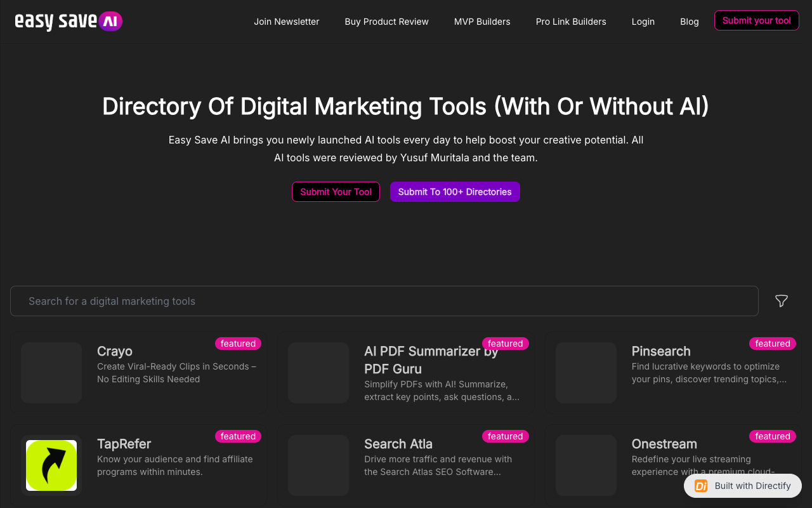Click the featured badge on Onestream card

[773, 436]
